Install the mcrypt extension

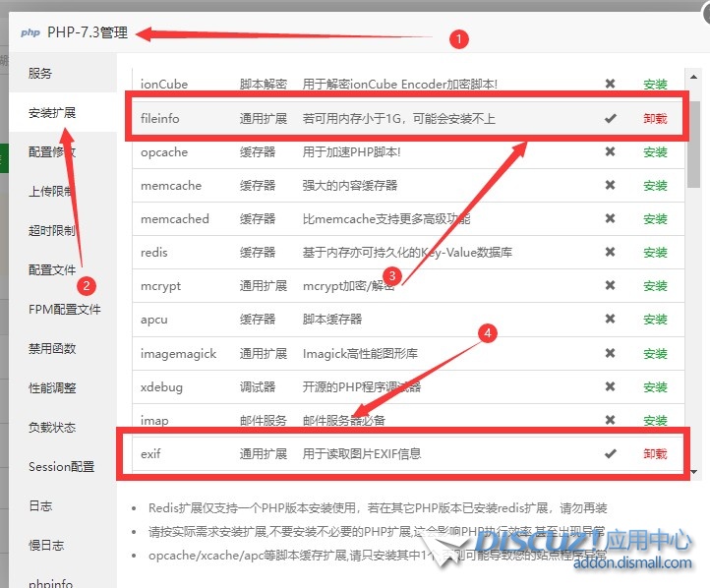(x=655, y=286)
